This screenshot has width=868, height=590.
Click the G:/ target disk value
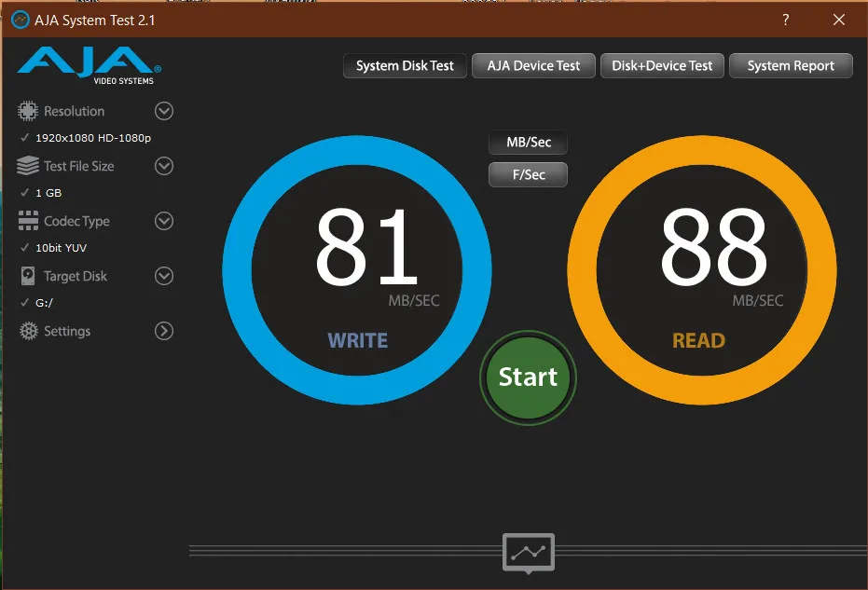pos(45,303)
